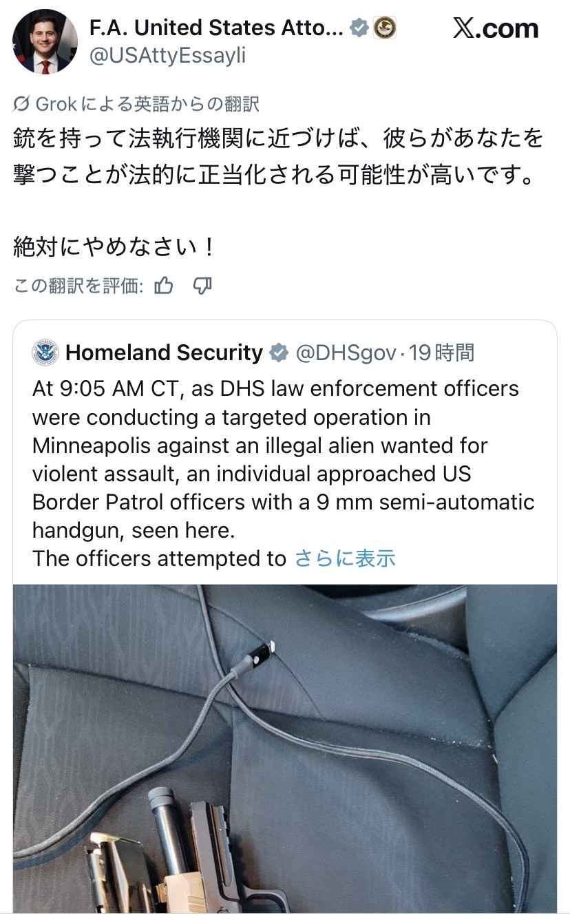Open the @DHSgov handle
Screen dimensions: 570x924
[346, 353]
